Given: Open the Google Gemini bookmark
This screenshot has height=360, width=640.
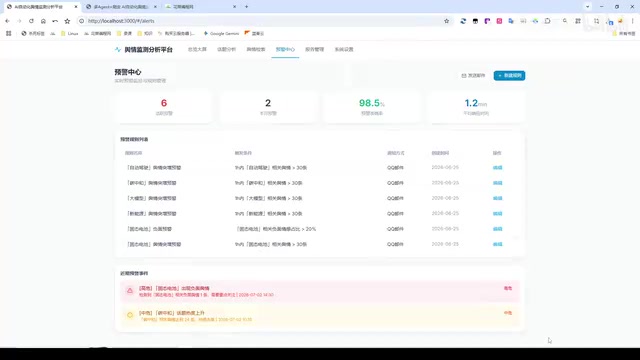Looking at the screenshot, I should coord(221,33).
